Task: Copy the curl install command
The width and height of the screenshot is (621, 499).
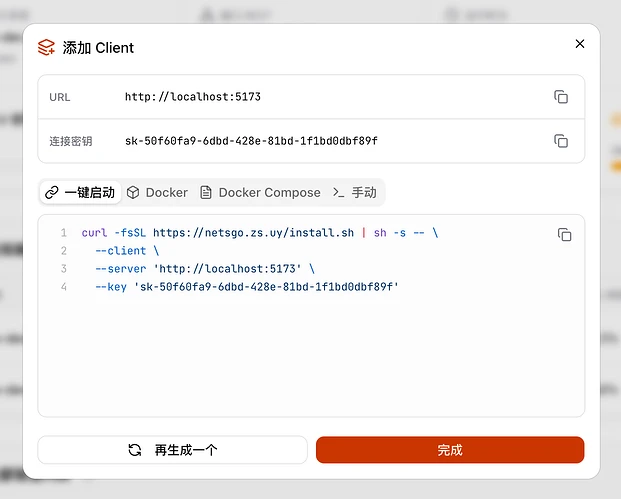Action: click(564, 234)
